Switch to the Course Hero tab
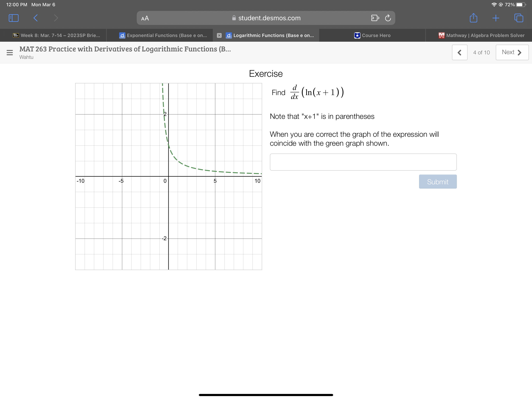Image resolution: width=532 pixels, height=399 pixels. (372, 35)
